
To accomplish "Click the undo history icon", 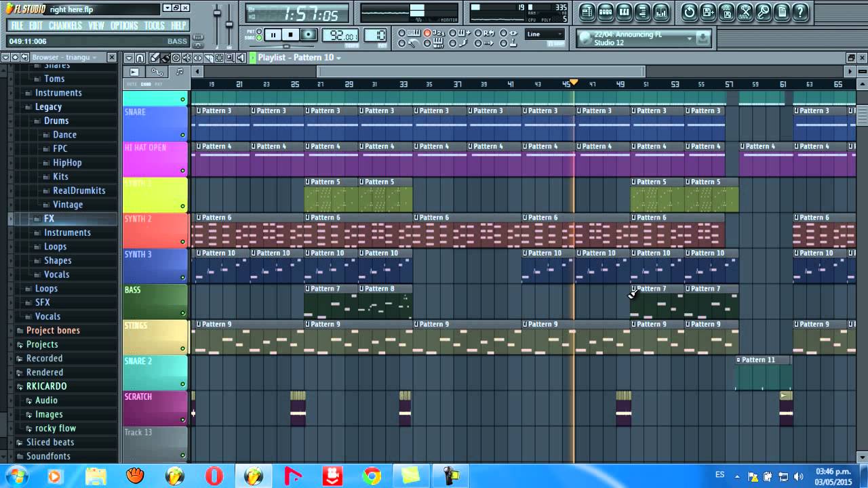I will pos(689,12).
